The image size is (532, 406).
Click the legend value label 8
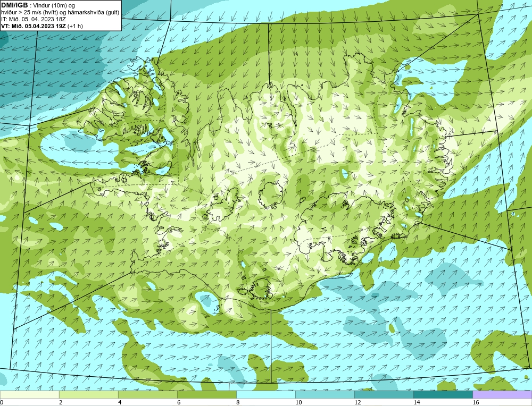238,402
